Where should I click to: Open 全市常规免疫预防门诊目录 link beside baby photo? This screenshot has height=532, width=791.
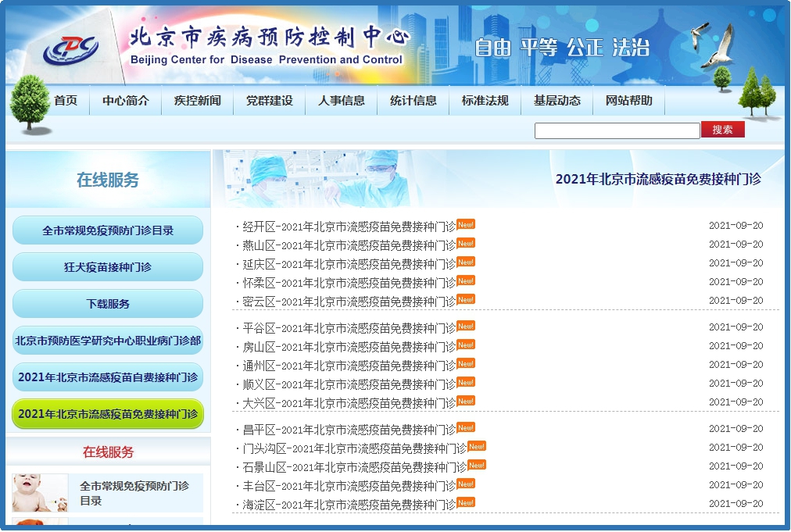click(134, 493)
